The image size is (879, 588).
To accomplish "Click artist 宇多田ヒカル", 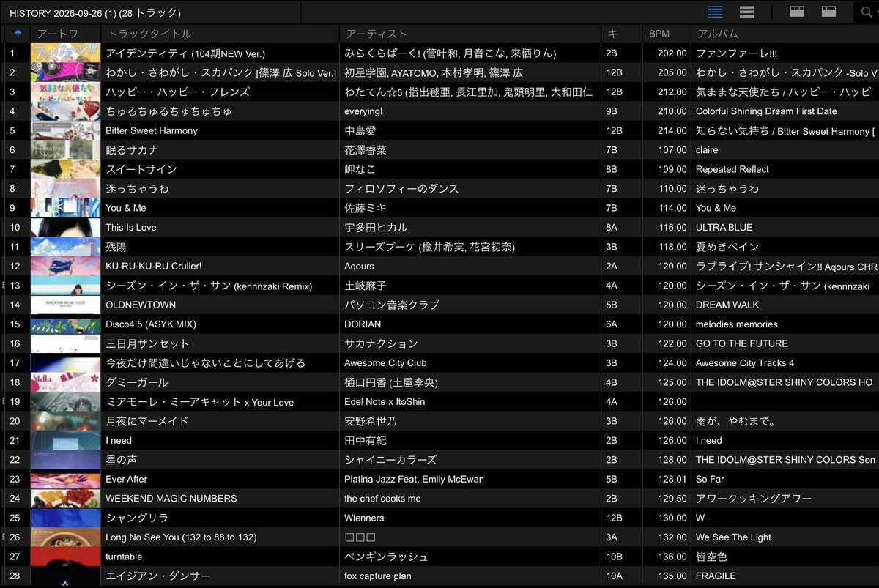I will pyautogui.click(x=376, y=227).
